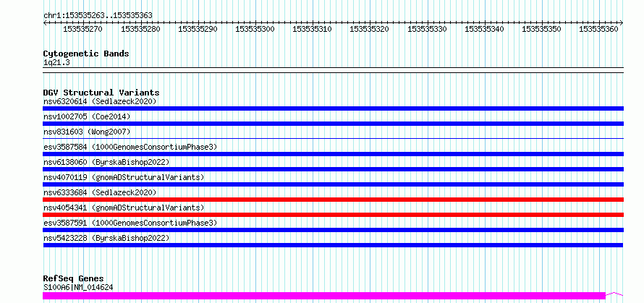
Task: Select variant label esv3587584 (1000GenomesConsortiumPhase3)
Action: (x=130, y=147)
